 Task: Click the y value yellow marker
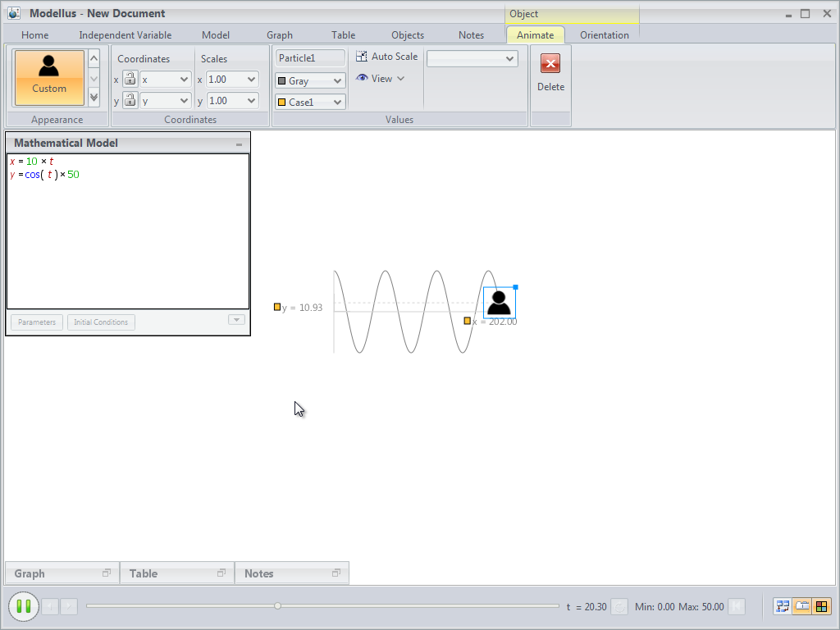[277, 307]
